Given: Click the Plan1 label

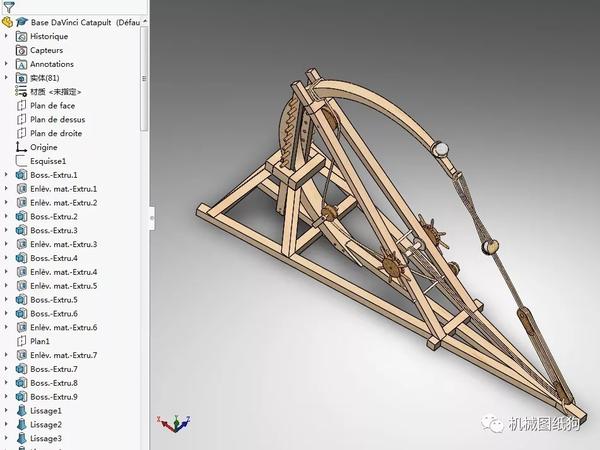Looking at the screenshot, I should pos(40,341).
